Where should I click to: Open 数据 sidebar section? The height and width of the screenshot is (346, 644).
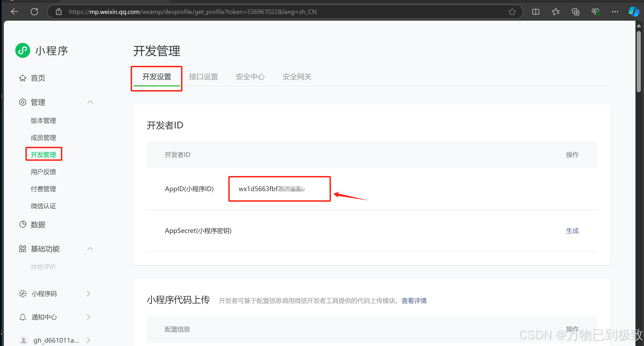tap(38, 224)
